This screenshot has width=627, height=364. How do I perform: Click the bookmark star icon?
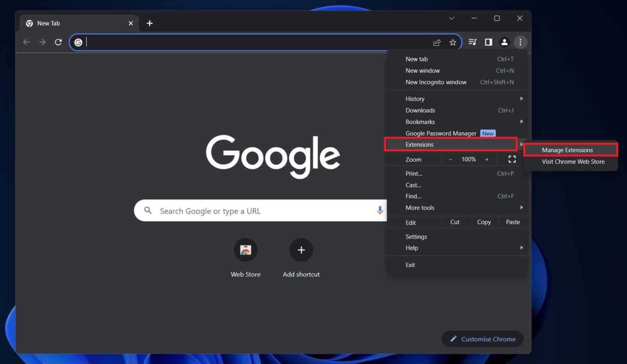point(453,42)
